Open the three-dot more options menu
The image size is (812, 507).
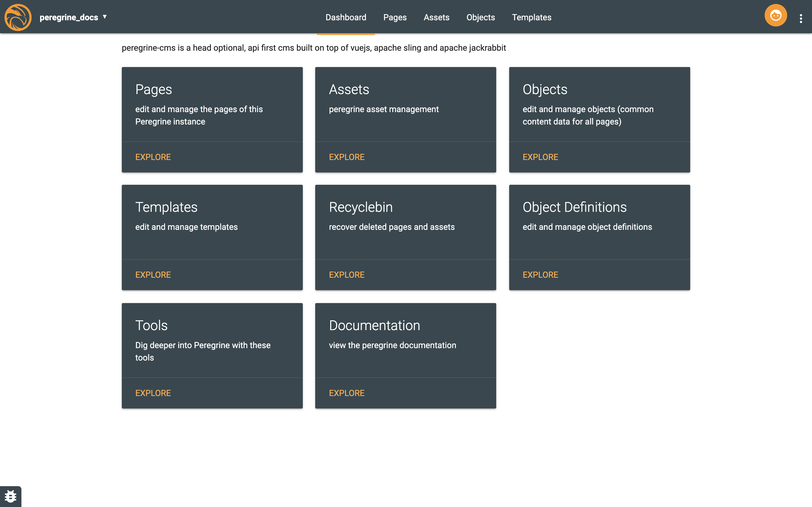[x=801, y=18]
